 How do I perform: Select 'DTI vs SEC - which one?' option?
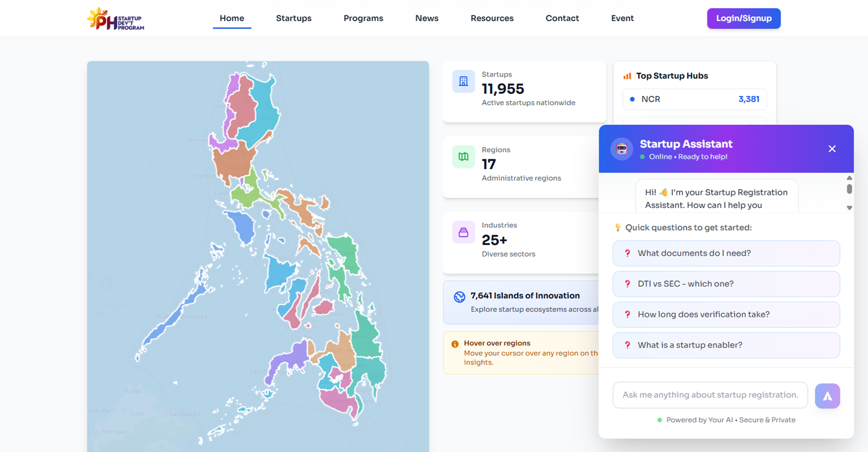pos(726,284)
